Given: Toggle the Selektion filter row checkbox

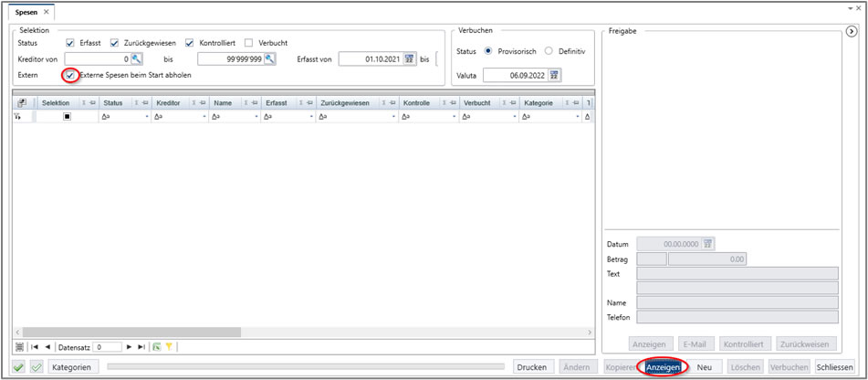Looking at the screenshot, I should 67,117.
